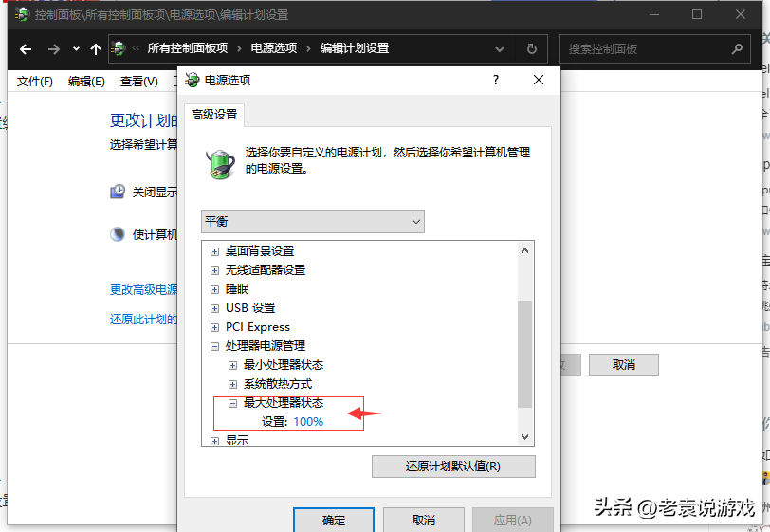The image size is (770, 532).
Task: Collapse the 处理器电源管理 node
Action: pyautogui.click(x=214, y=346)
